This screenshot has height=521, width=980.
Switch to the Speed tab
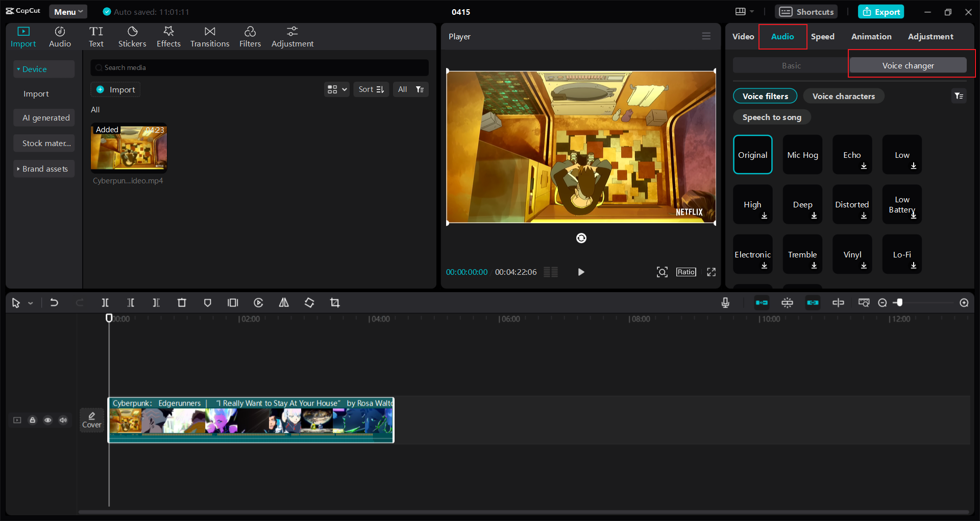823,37
